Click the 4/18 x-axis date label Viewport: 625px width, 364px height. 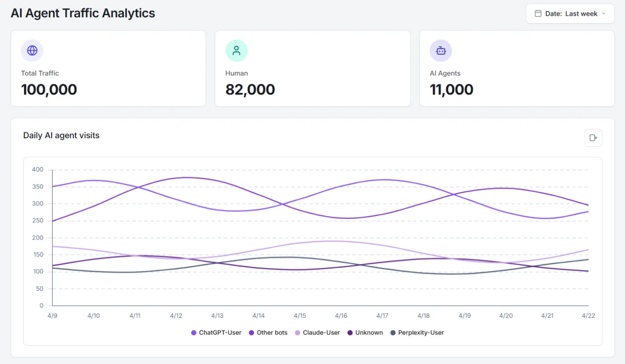tap(423, 316)
